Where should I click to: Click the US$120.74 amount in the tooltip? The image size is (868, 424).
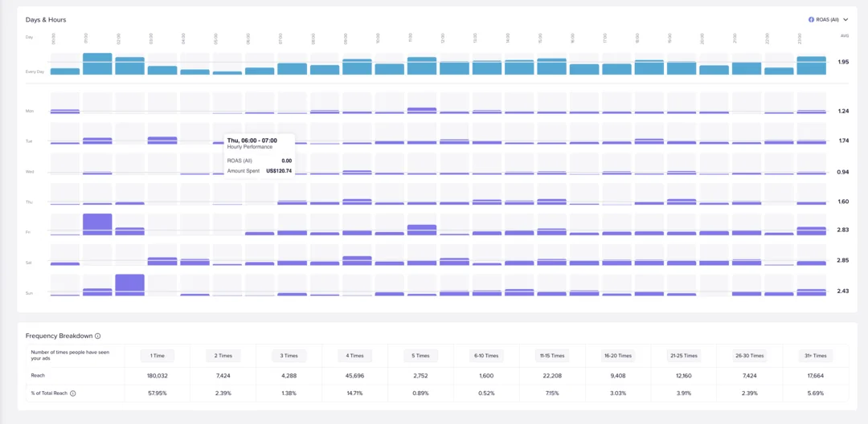[x=278, y=171]
